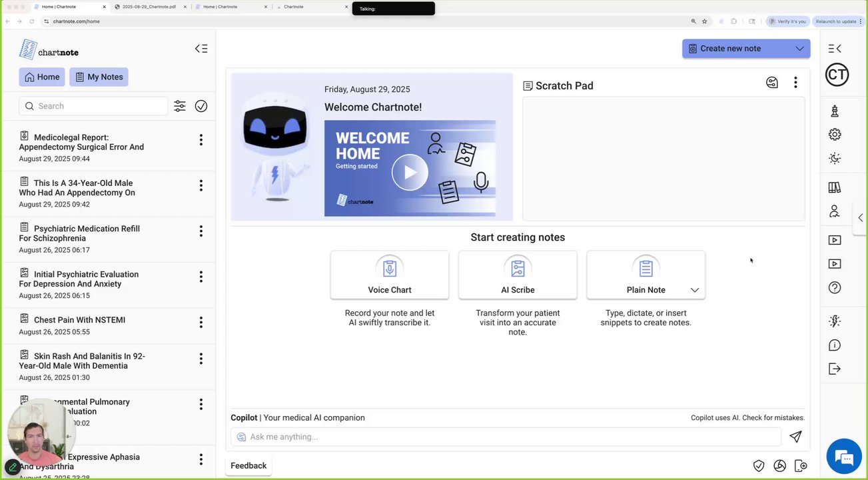Click the Ask me anything Copilot field
868x480 pixels.
coord(506,437)
